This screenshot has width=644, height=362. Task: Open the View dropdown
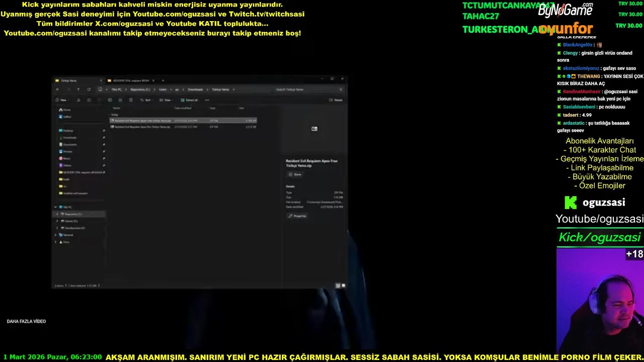[x=167, y=100]
